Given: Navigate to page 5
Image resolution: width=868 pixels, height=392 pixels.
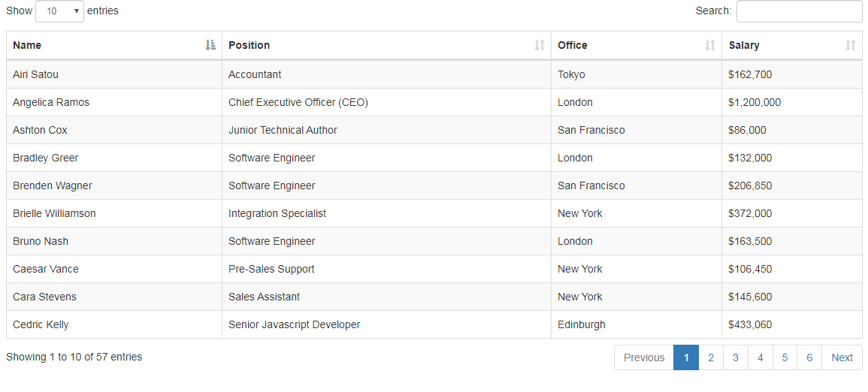Looking at the screenshot, I should point(785,357).
